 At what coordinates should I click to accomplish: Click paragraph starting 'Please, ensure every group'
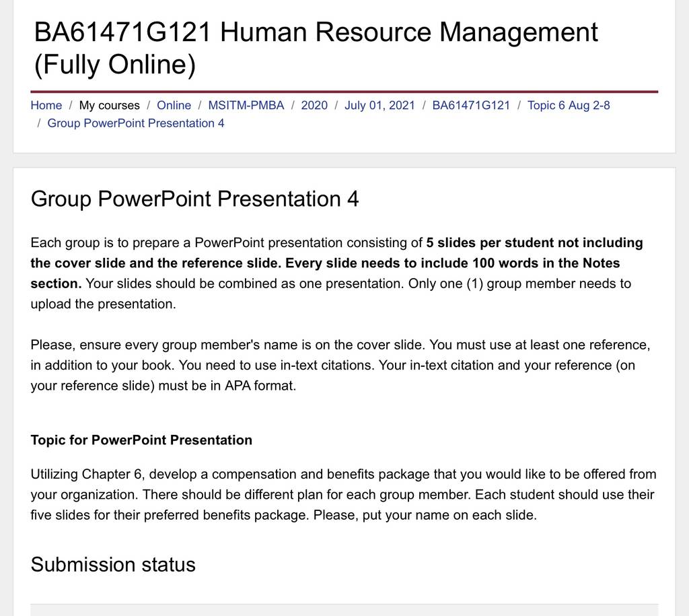click(340, 365)
